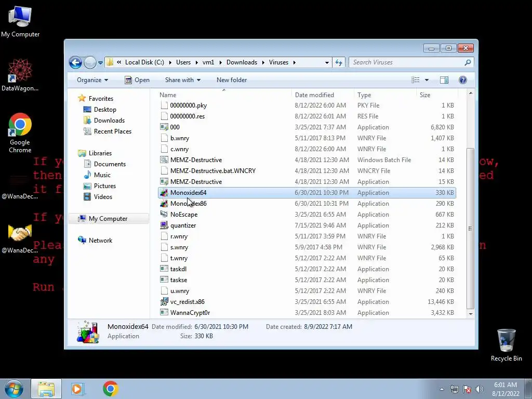The image size is (532, 399).
Task: Select the taskdl application icon
Action: (164, 269)
